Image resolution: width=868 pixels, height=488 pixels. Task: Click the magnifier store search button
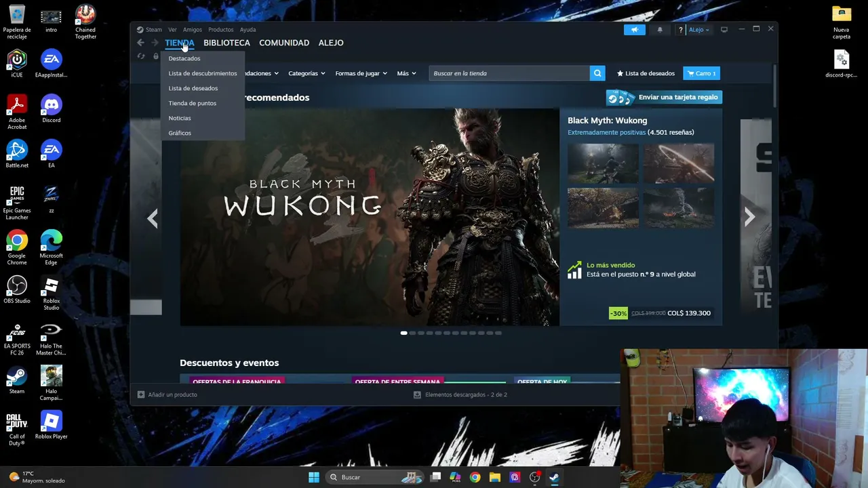click(597, 73)
